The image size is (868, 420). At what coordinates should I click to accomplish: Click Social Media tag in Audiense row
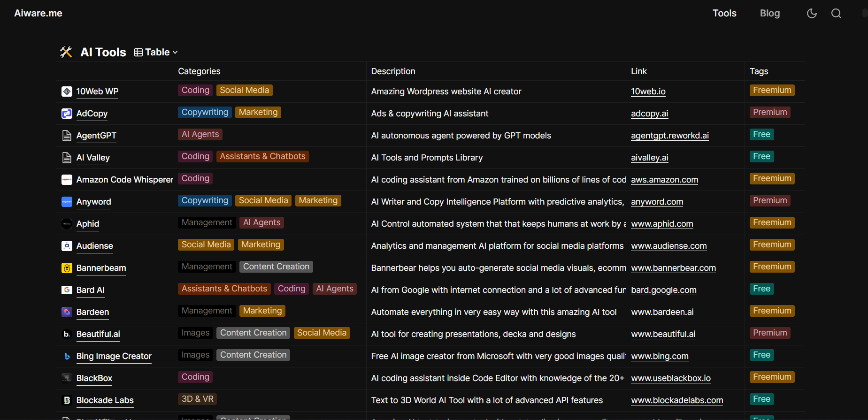point(206,244)
